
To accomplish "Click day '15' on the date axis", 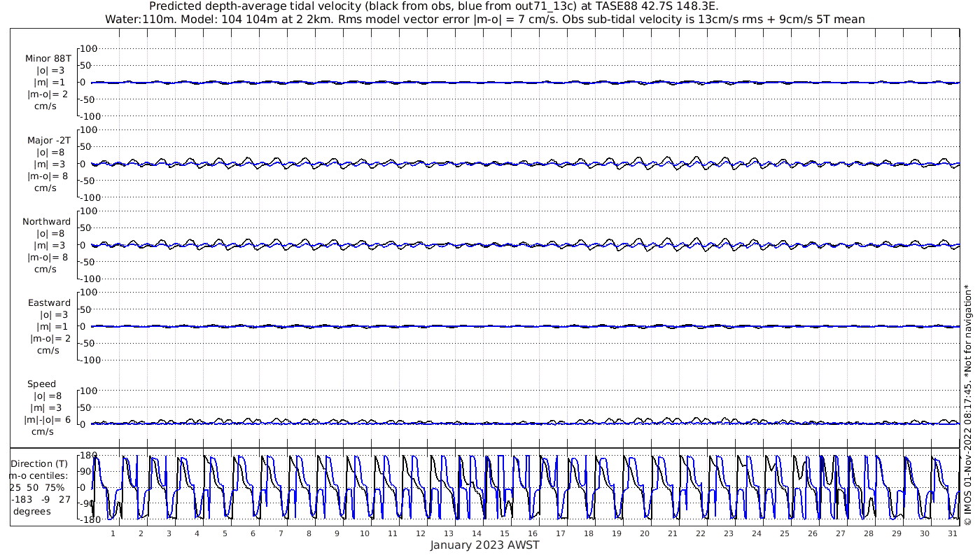I will coord(505,533).
